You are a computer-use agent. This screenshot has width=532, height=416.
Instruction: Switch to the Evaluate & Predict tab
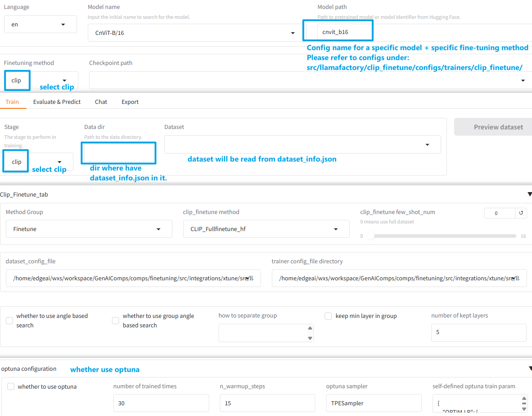[x=57, y=102]
